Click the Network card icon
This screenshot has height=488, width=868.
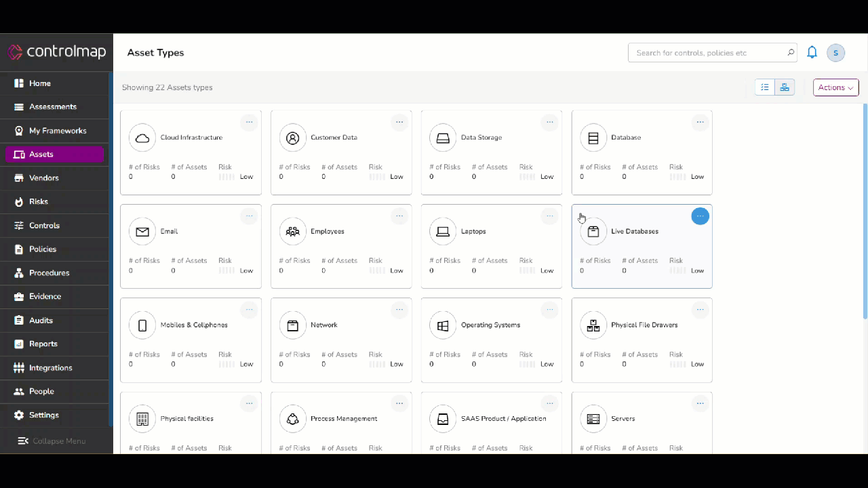(x=293, y=325)
